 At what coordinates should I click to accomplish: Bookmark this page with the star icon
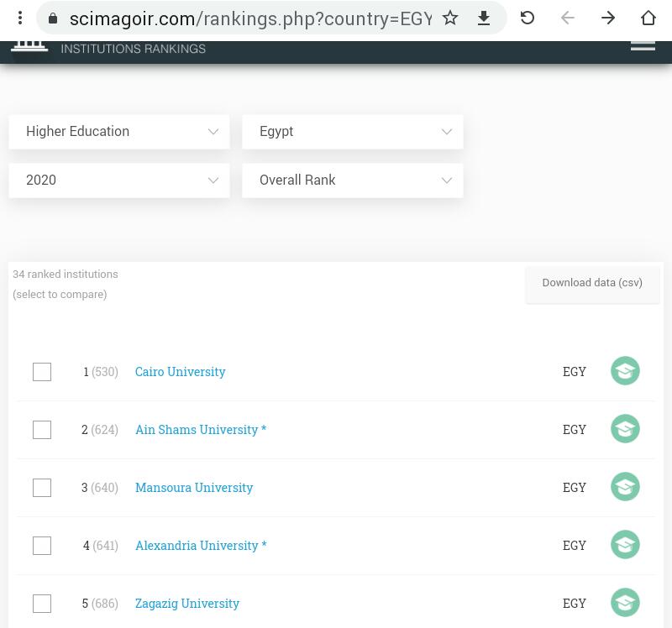(450, 18)
